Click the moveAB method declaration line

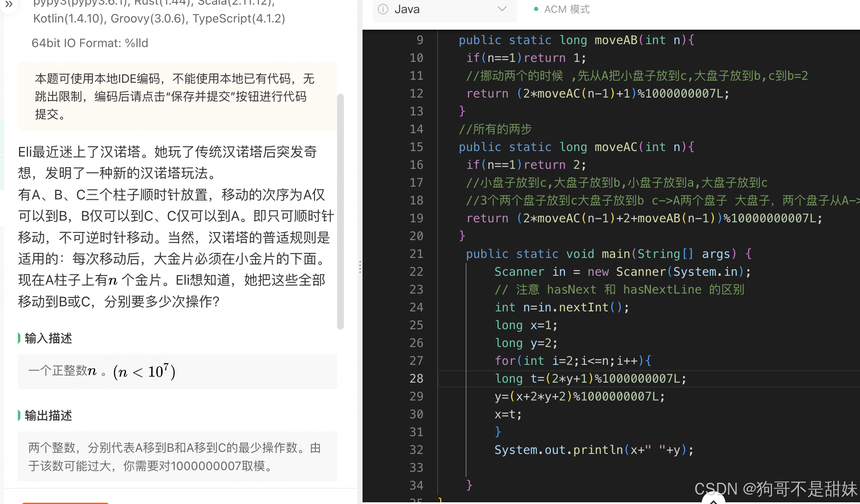(576, 40)
